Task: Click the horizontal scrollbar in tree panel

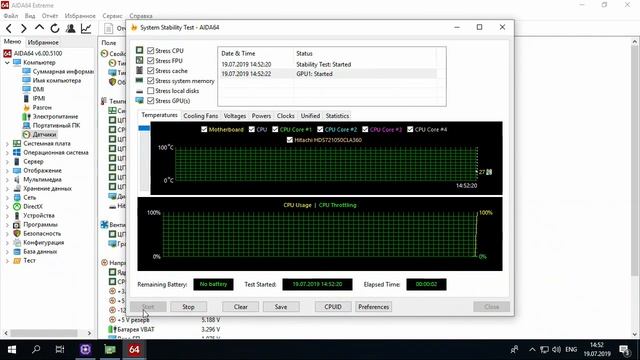Action: coord(44,333)
